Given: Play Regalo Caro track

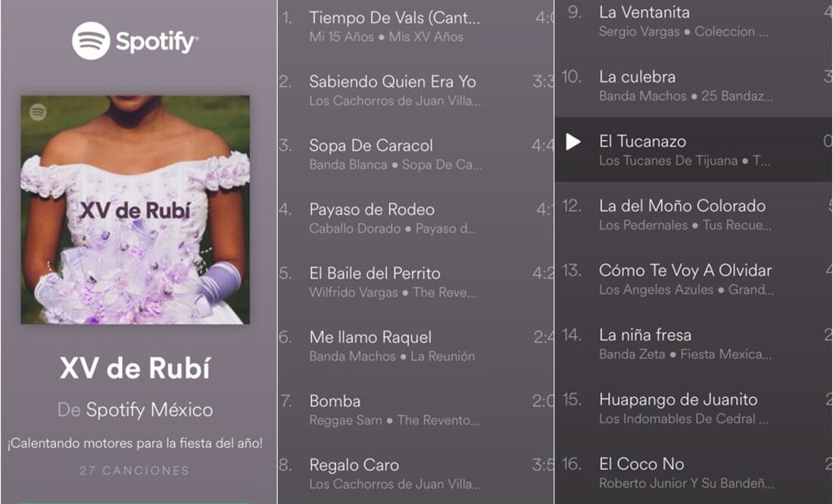Looking at the screenshot, I should pyautogui.click(x=416, y=474).
